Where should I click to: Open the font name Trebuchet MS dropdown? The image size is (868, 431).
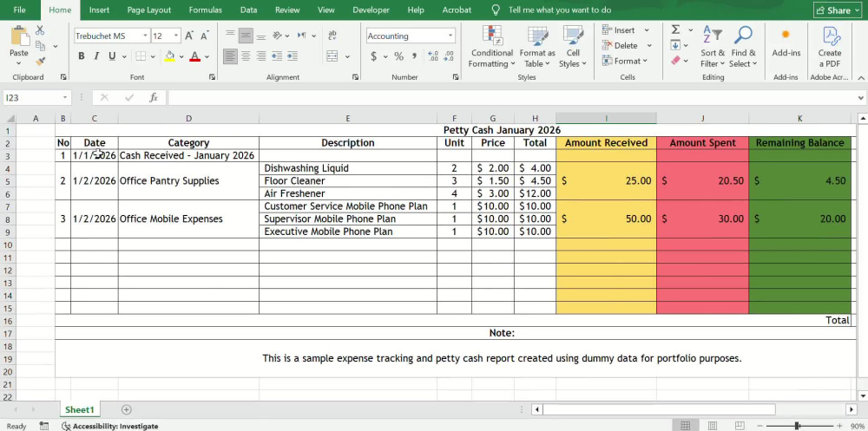(x=145, y=36)
